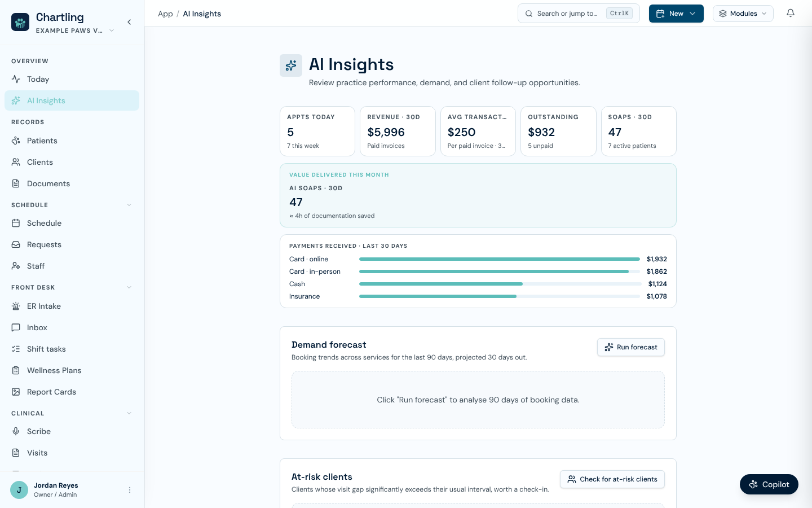The height and width of the screenshot is (508, 812).
Task: Open the ER Intake siren icon
Action: tap(16, 306)
